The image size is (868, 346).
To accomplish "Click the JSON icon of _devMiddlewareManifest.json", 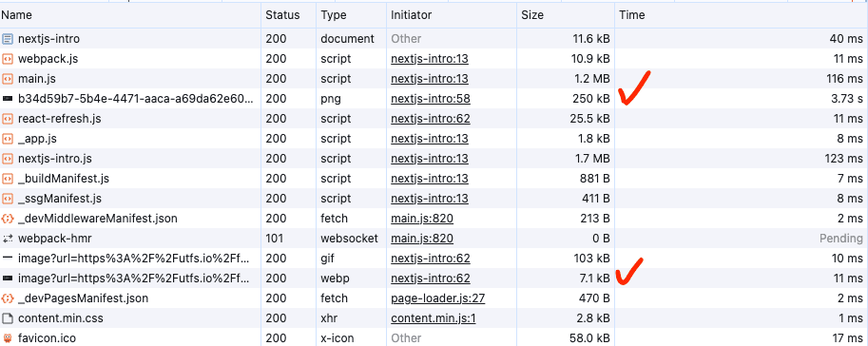I will pos(8,219).
